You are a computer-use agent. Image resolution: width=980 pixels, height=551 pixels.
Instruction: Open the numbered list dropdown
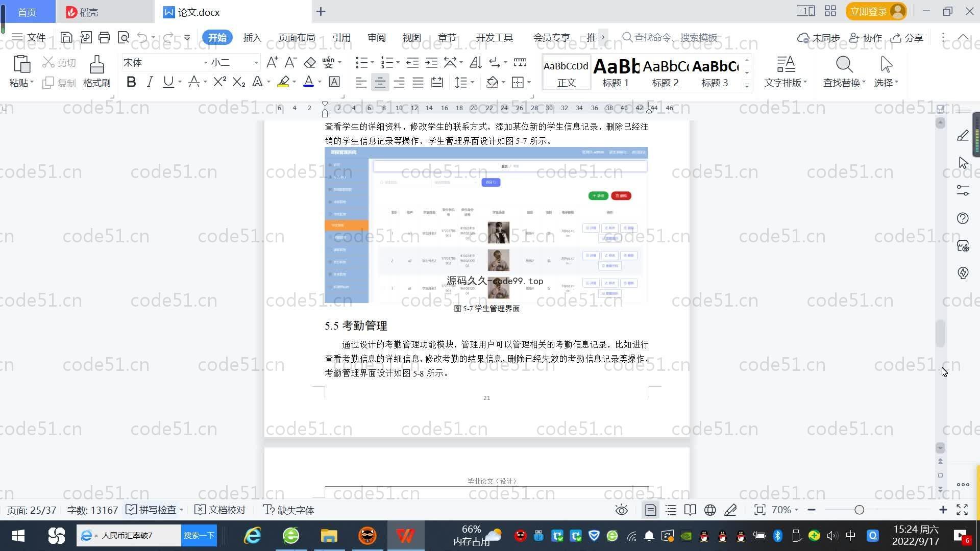(x=398, y=63)
